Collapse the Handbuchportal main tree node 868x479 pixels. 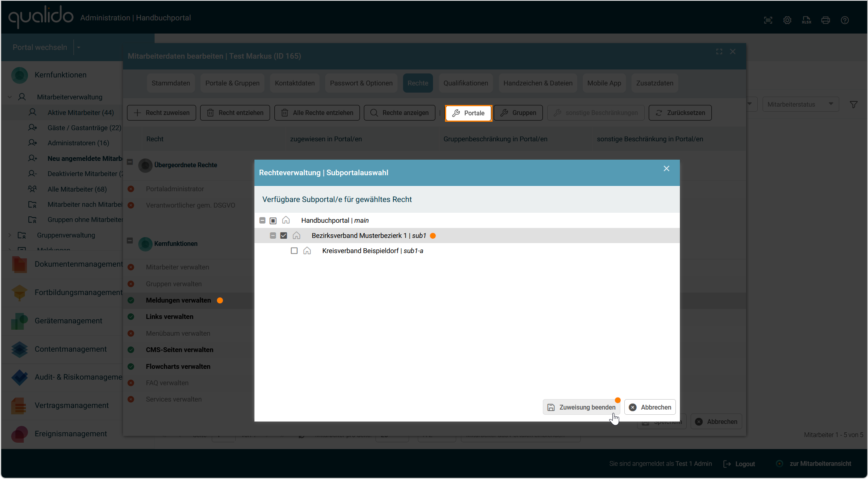(262, 220)
